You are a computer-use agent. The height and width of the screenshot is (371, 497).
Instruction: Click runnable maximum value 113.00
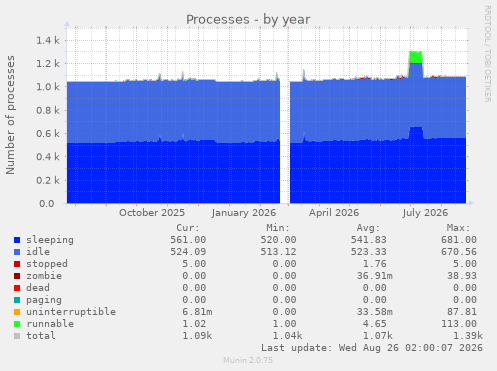pos(459,324)
